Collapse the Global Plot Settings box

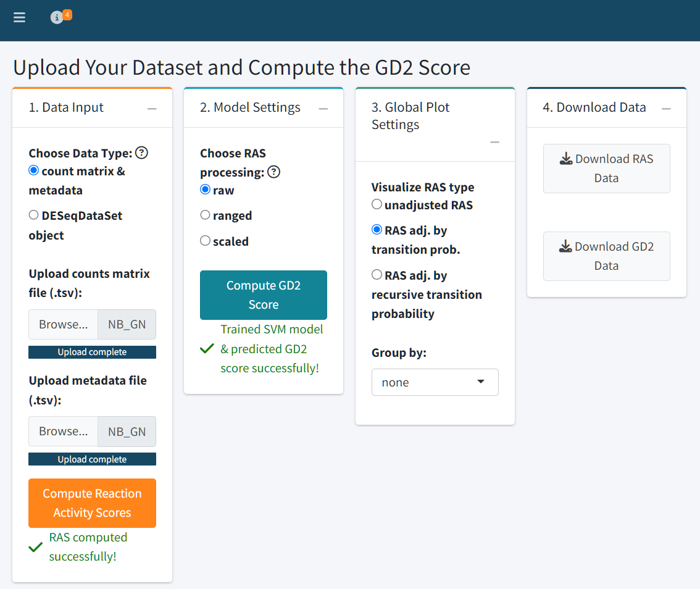tap(494, 142)
